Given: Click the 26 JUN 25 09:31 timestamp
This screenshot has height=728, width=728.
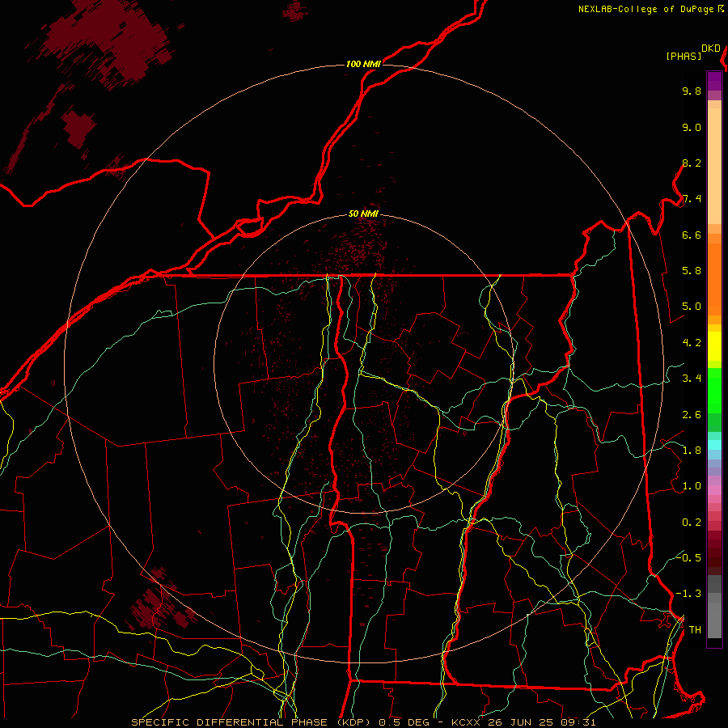Looking at the screenshot, I should point(542,722).
